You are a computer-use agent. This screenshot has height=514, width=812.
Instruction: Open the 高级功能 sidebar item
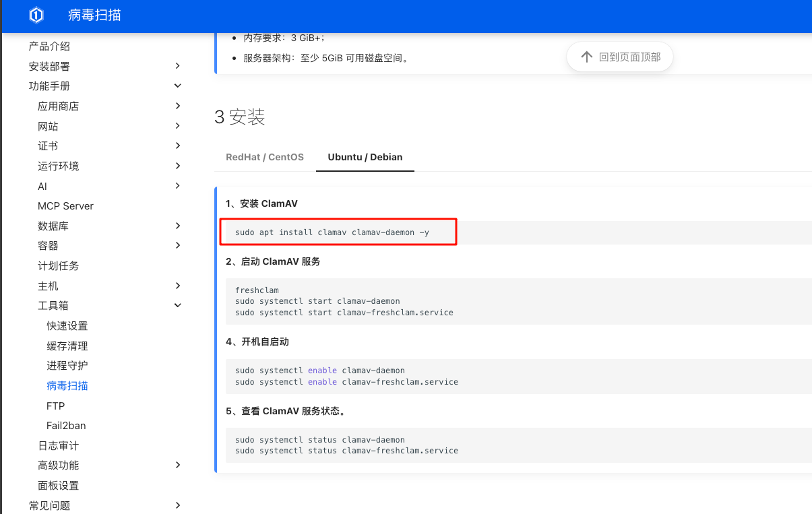(58, 465)
